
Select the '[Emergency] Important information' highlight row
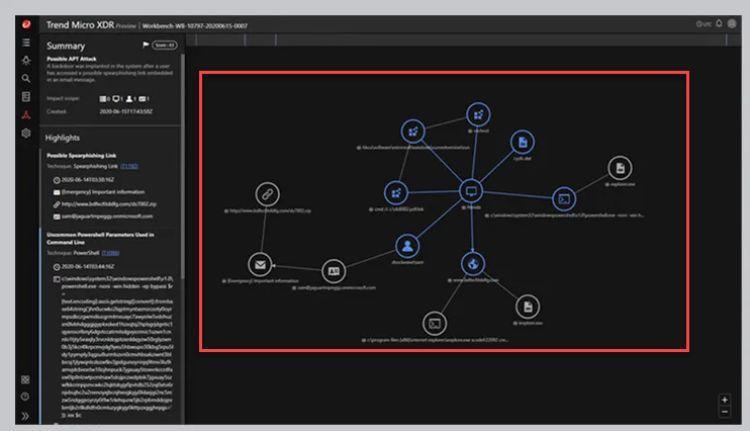(x=99, y=192)
